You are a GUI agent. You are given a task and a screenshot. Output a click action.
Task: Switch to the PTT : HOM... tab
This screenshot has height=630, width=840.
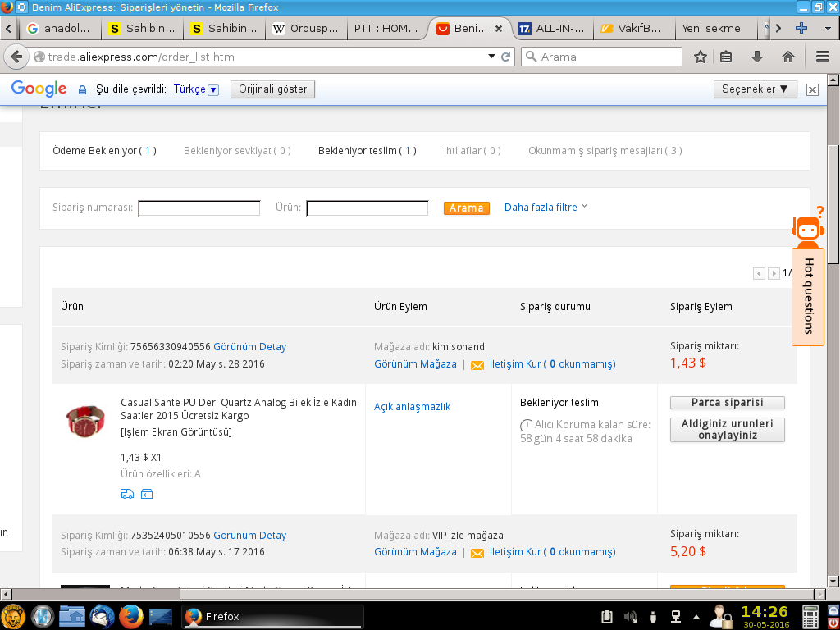tap(387, 29)
